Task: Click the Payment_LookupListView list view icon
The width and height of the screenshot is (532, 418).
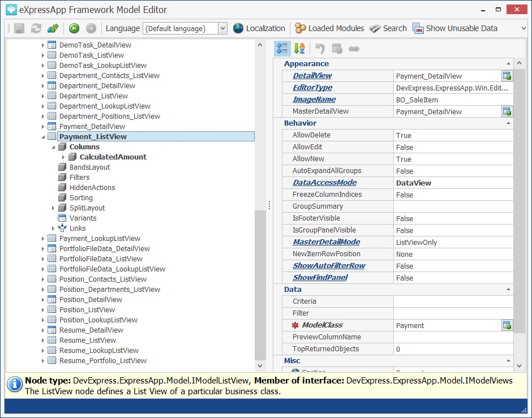Action: 52,238
